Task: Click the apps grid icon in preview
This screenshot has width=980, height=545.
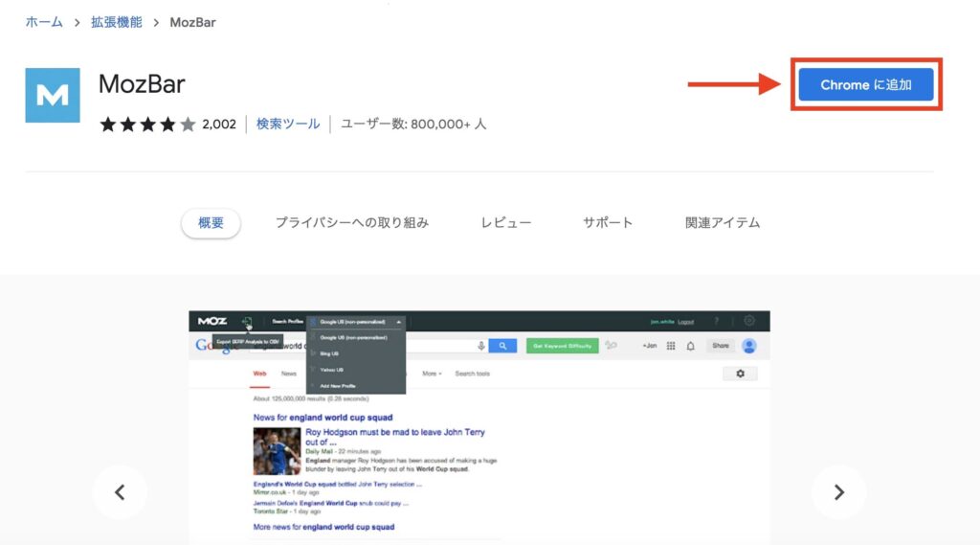Action: (x=671, y=346)
